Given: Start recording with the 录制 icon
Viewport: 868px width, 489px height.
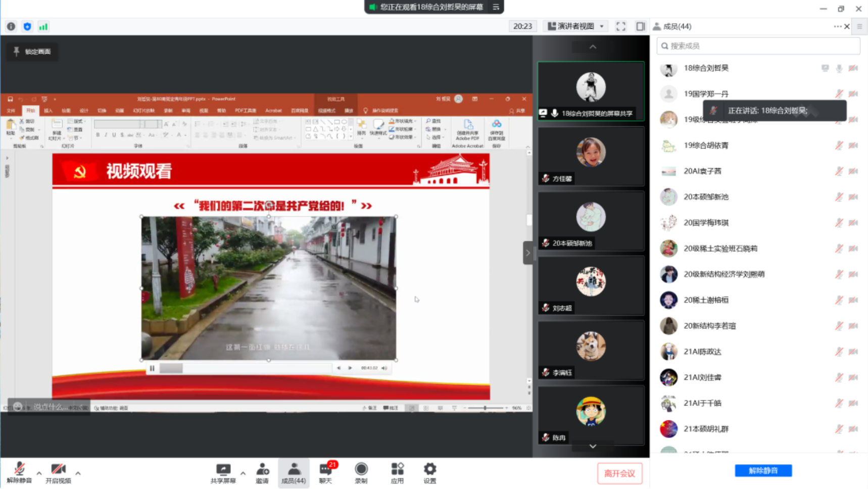Looking at the screenshot, I should (361, 473).
